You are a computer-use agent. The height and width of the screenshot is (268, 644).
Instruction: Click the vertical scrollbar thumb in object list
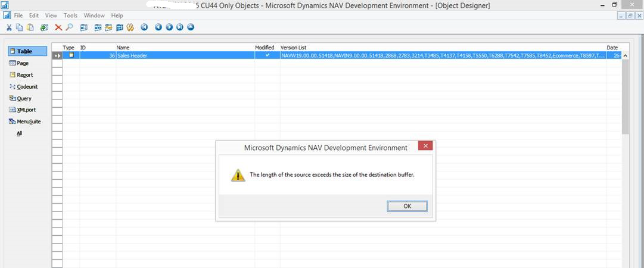point(626,96)
